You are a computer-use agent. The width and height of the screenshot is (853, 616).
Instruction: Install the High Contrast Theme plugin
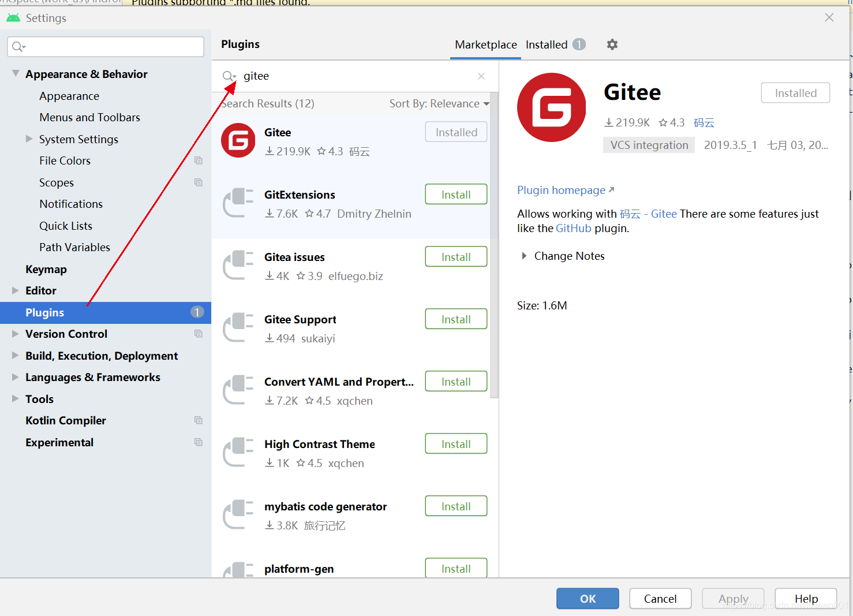pos(456,444)
